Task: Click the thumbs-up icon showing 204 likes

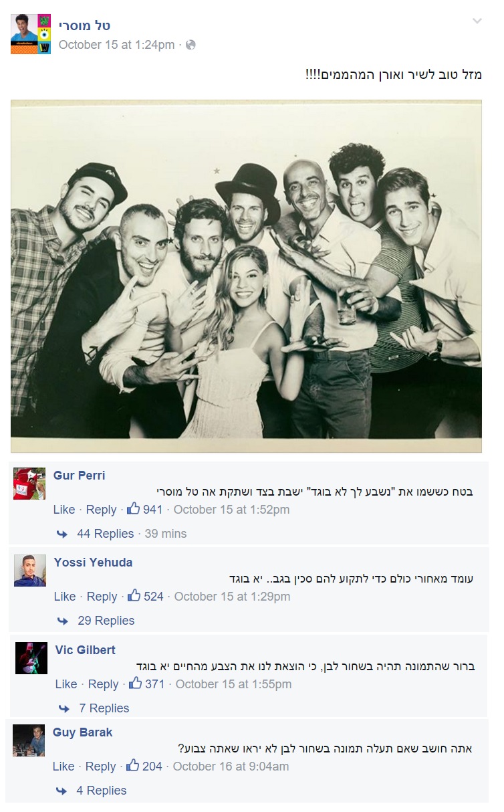Action: click(132, 766)
